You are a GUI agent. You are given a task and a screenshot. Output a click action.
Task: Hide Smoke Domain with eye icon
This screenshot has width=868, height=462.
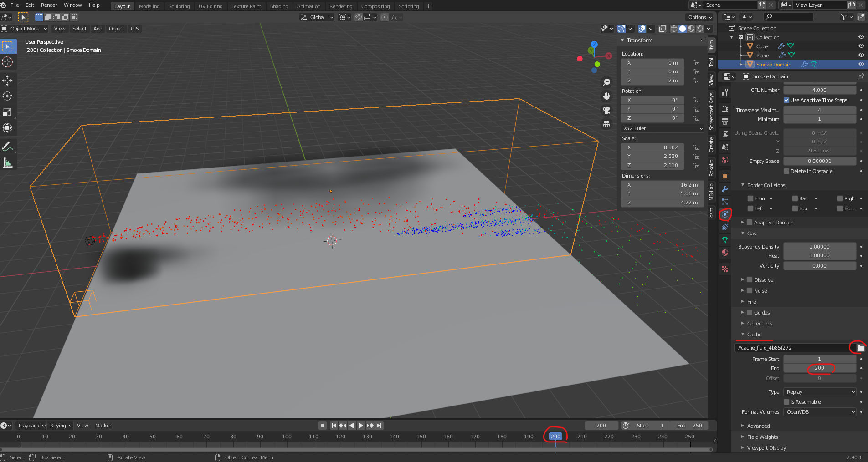coord(861,64)
